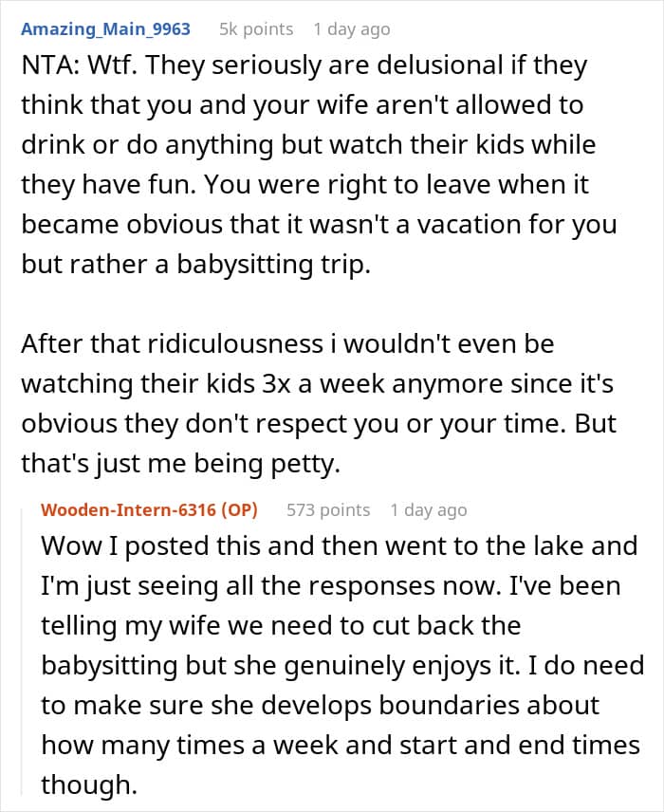This screenshot has height=812, width=664.
Task: Click the line 'how many times a week and start'
Action: click(341, 746)
